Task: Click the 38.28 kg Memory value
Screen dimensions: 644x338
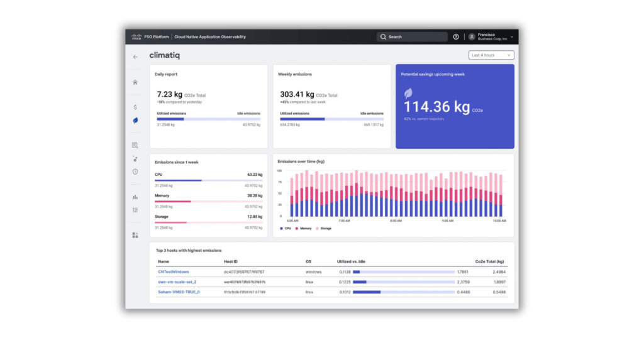Action: pos(255,195)
